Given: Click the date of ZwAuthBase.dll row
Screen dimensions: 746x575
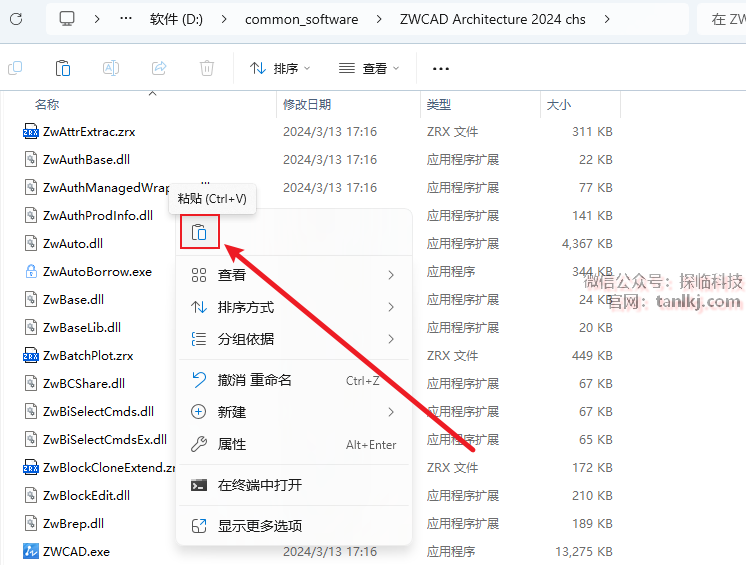Looking at the screenshot, I should pyautogui.click(x=330, y=159).
